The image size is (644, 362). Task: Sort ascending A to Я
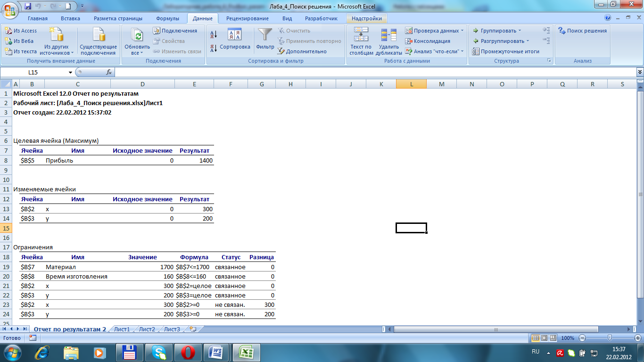213,34
